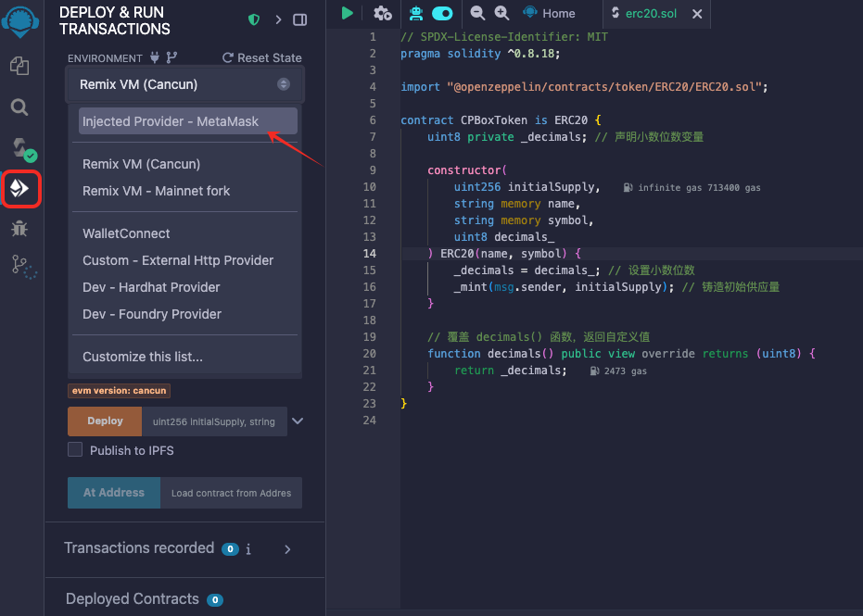Click the green run script play icon
This screenshot has height=616, width=863.
coord(347,13)
